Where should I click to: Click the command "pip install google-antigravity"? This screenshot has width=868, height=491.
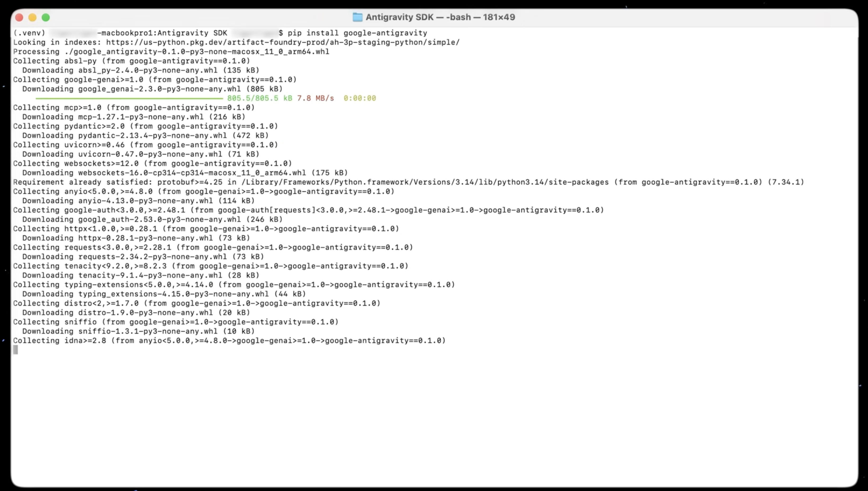click(x=357, y=33)
